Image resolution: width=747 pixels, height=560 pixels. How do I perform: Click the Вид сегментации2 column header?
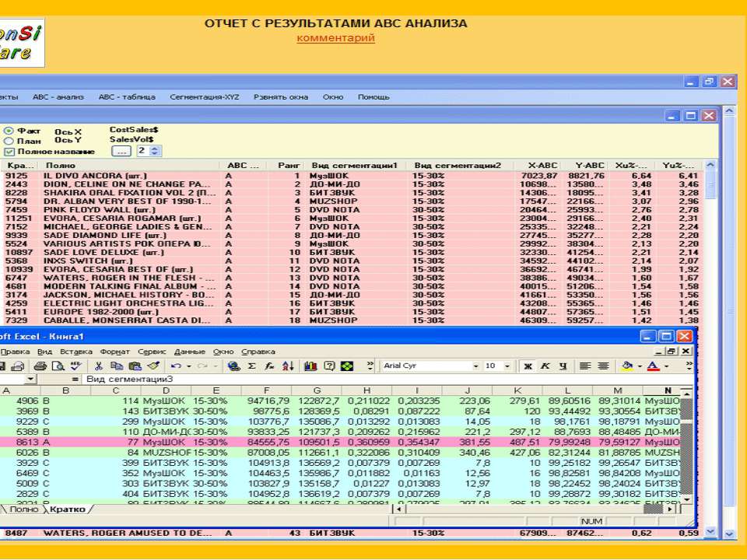tap(458, 165)
